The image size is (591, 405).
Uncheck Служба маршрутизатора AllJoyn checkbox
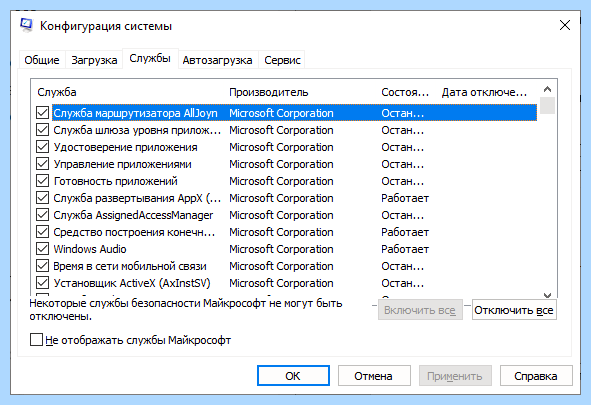(x=42, y=113)
